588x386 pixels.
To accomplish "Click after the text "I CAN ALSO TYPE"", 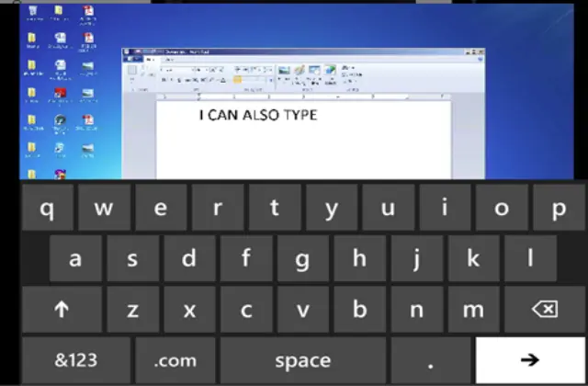I will (320, 116).
